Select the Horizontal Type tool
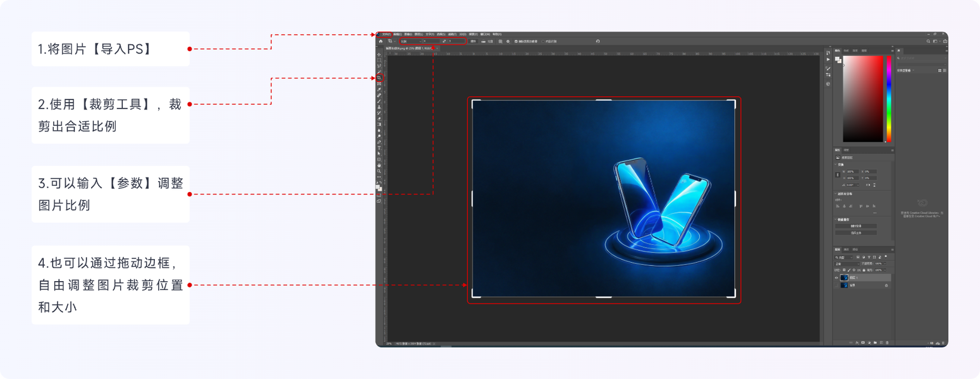 pyautogui.click(x=379, y=148)
